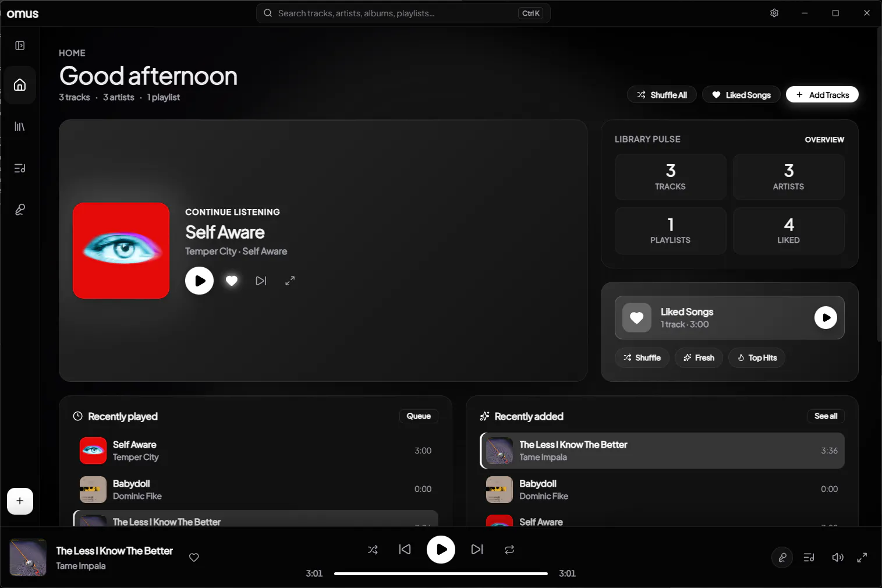Toggle repeat mode in player bar
Screen dimensions: 882x588
pos(509,550)
